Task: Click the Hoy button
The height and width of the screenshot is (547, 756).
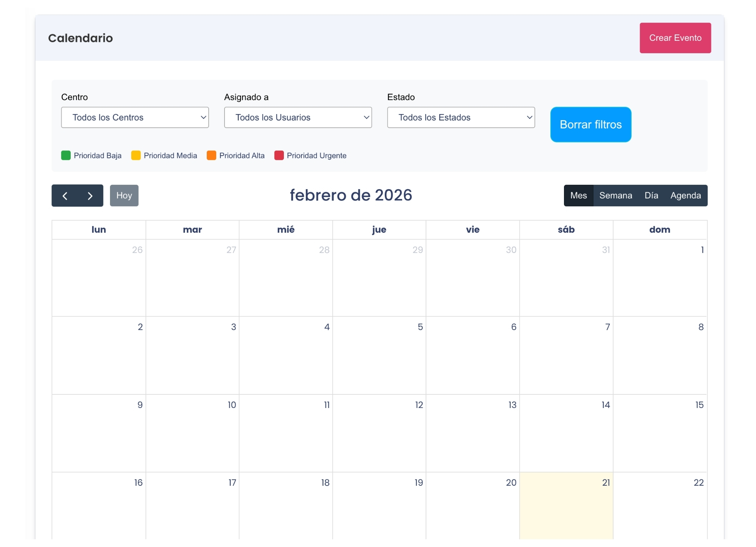Action: [124, 196]
